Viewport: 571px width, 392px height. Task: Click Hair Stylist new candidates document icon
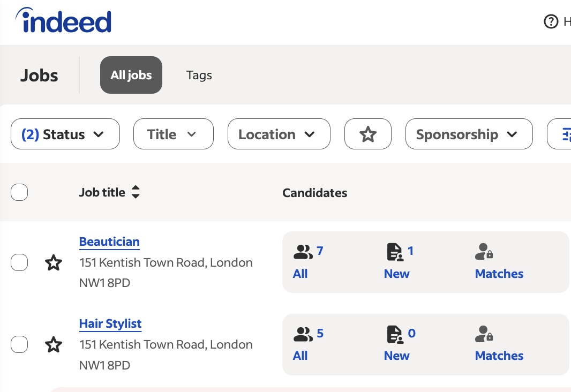pos(395,334)
